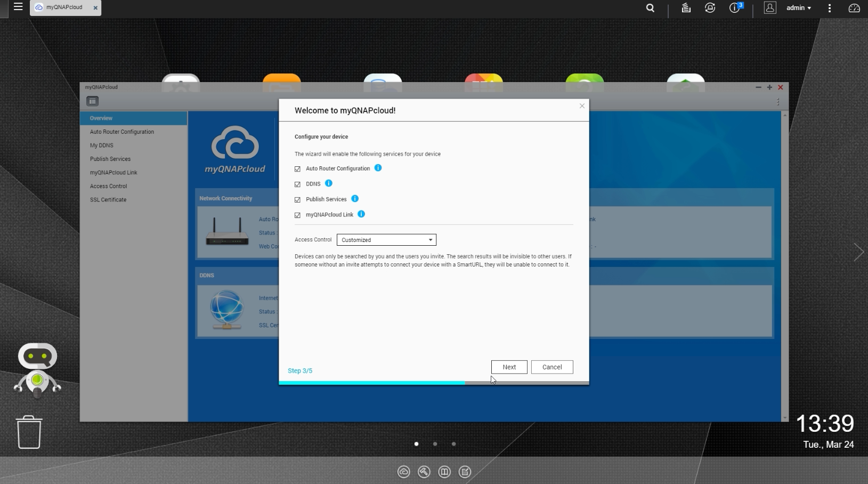Uncheck the DDNS checkbox

297,184
